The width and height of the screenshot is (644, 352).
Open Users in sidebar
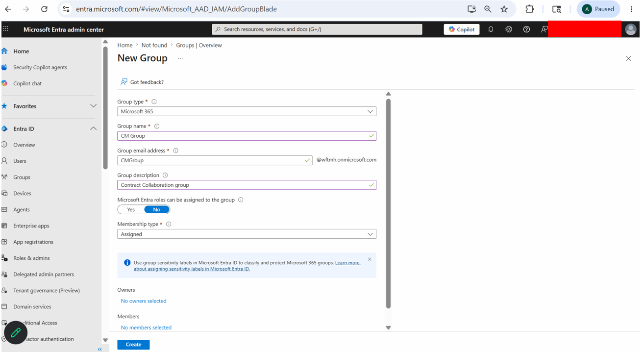(x=20, y=161)
